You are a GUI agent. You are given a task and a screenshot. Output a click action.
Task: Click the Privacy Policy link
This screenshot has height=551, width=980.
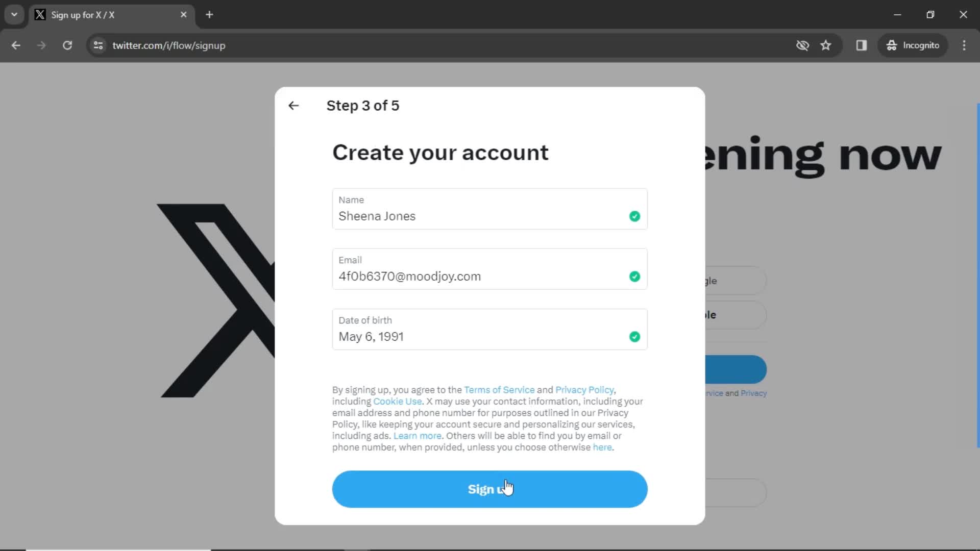(x=583, y=390)
